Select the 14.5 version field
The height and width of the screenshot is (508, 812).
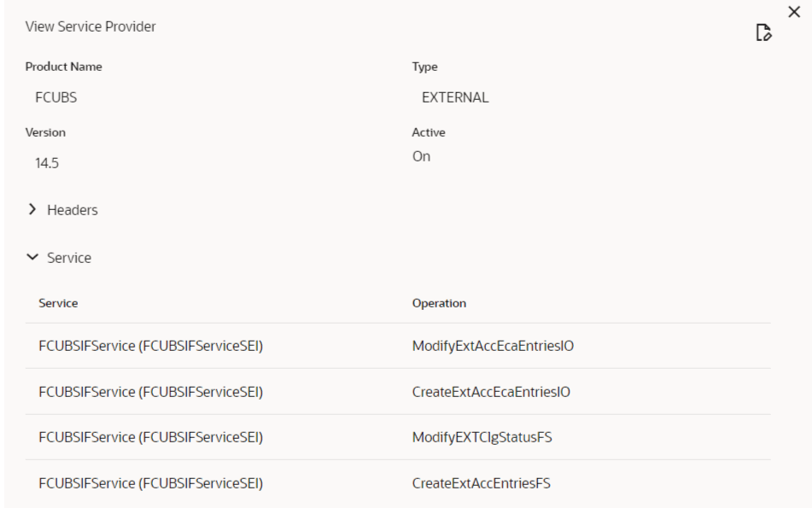click(47, 163)
